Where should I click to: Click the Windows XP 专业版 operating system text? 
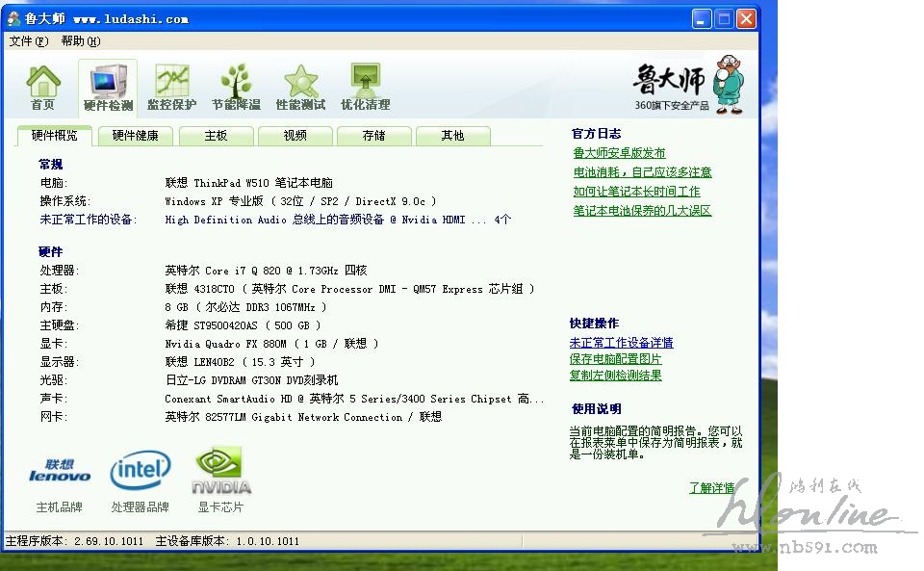point(300,201)
